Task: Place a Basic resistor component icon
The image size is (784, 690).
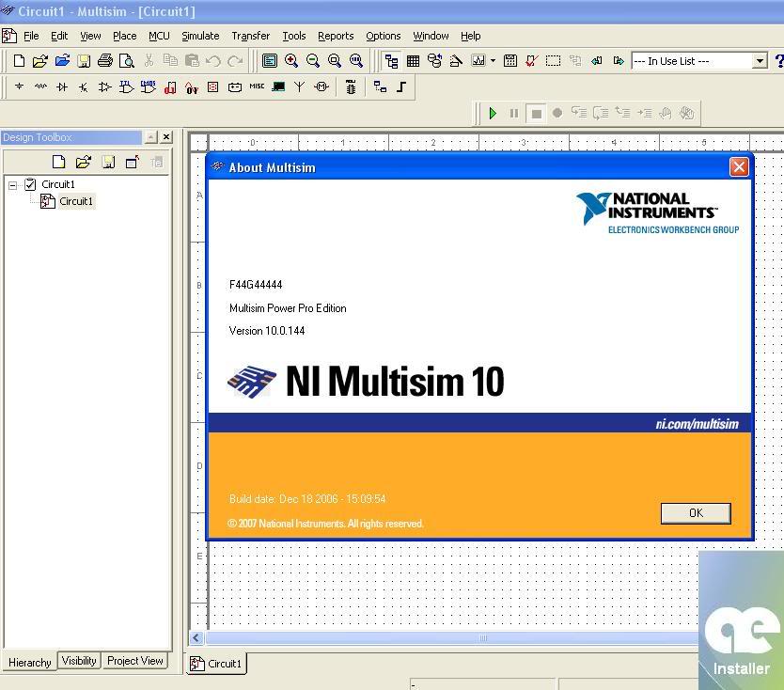Action: tap(40, 87)
